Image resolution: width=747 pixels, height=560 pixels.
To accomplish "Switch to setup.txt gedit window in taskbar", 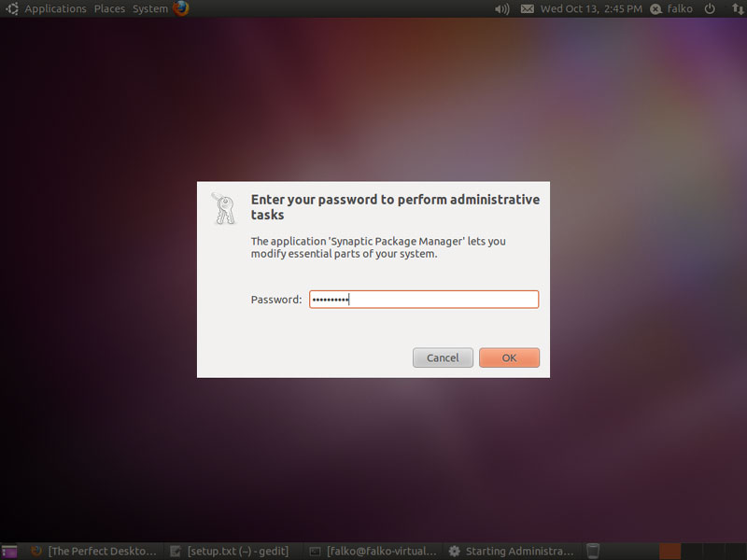I will coord(230,552).
